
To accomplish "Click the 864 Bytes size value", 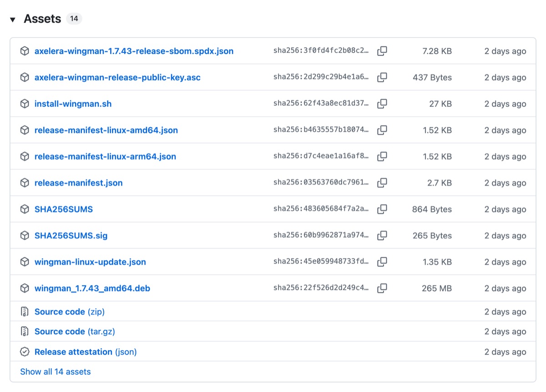I will (x=432, y=209).
